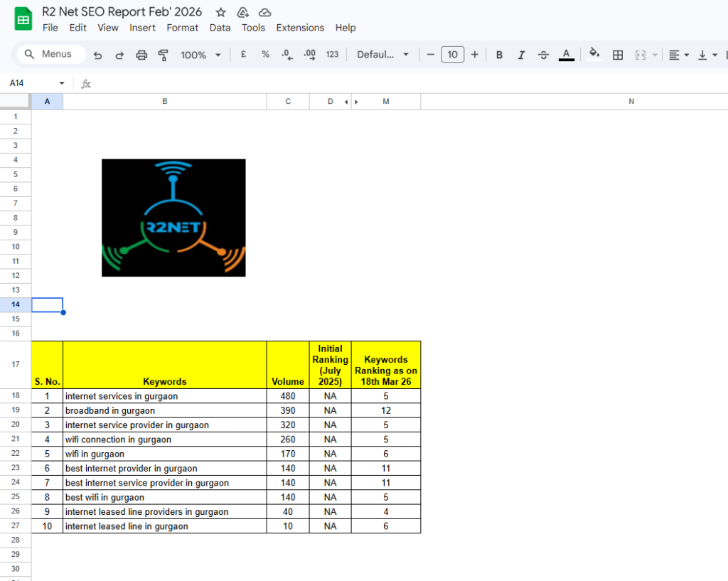Open the Borders tool
This screenshot has width=728, height=581.
[618, 55]
